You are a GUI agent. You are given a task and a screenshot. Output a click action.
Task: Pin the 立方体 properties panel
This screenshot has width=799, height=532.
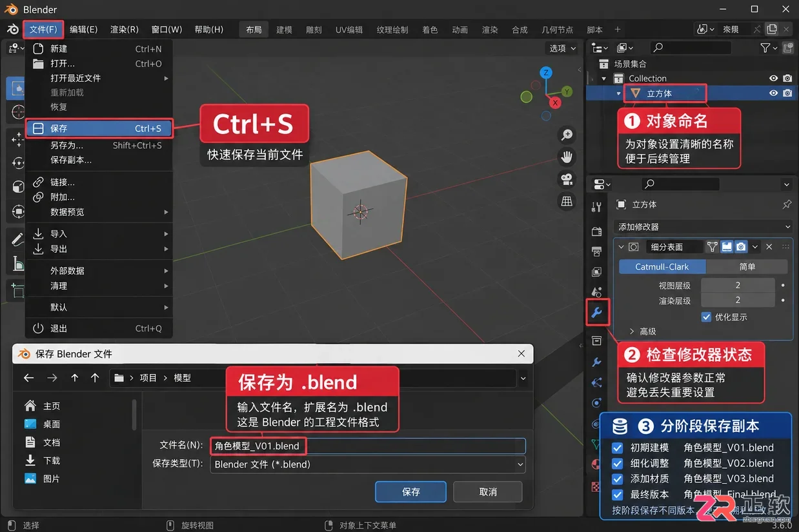coord(786,204)
